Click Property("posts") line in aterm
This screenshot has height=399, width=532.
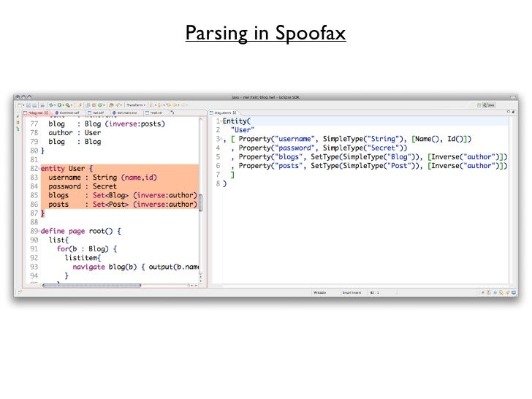369,166
